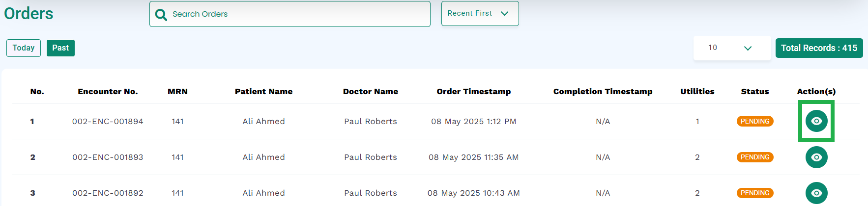The height and width of the screenshot is (206, 868).
Task: Click Doctor Name column header
Action: pyautogui.click(x=371, y=91)
